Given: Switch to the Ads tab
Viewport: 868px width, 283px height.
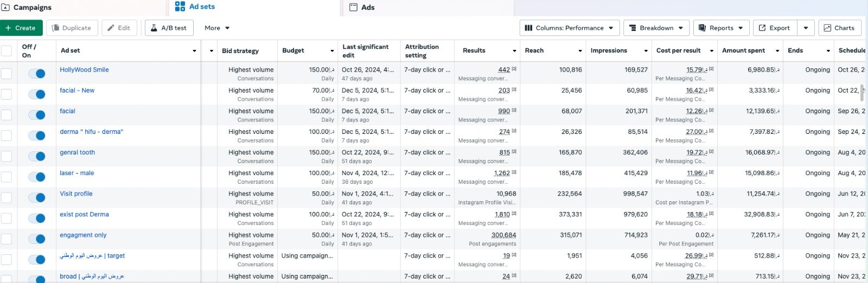Looking at the screenshot, I should click(368, 8).
